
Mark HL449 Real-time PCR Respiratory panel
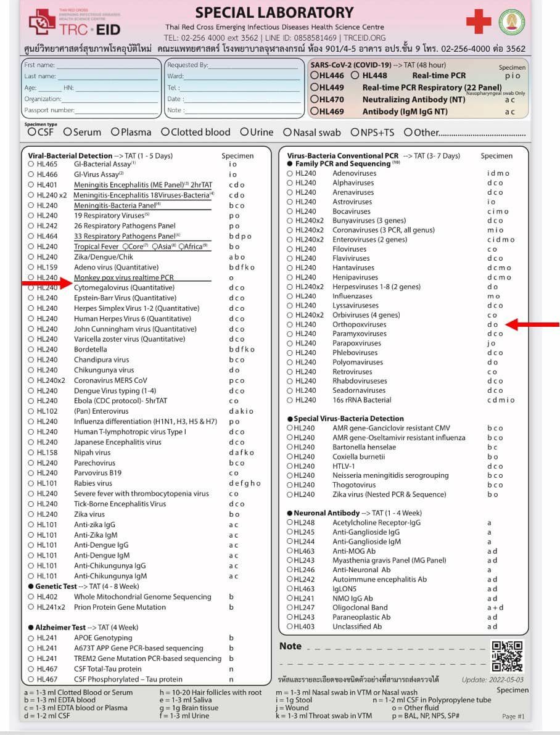coord(315,87)
